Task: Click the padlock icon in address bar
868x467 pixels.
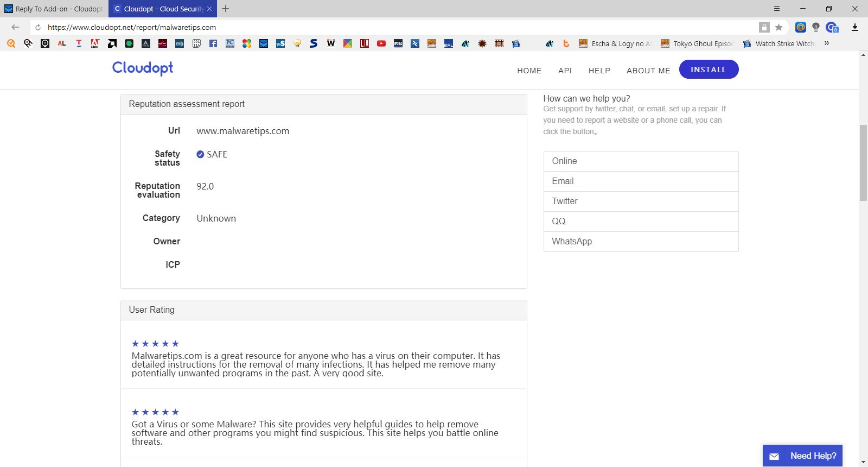Action: click(x=764, y=27)
